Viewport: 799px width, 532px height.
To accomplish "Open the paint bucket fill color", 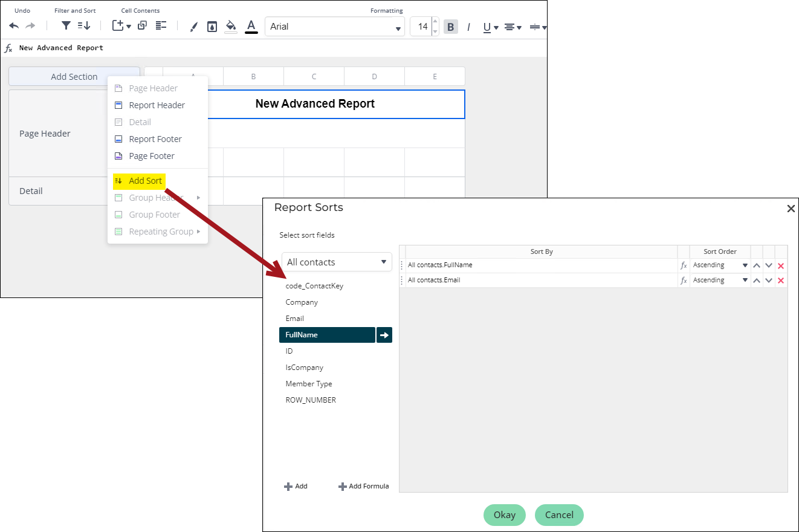I will tap(231, 27).
